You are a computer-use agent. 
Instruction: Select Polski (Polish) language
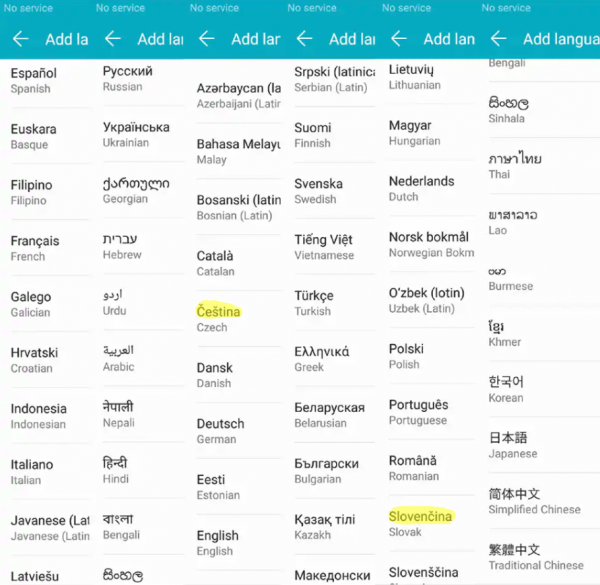coord(406,356)
